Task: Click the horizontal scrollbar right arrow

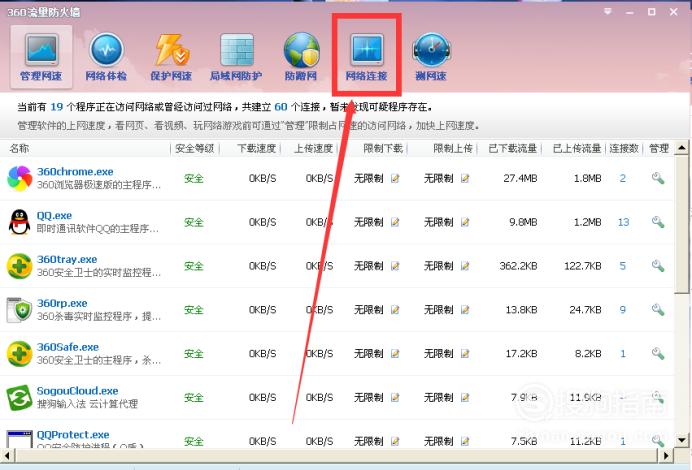Action: coord(666,455)
